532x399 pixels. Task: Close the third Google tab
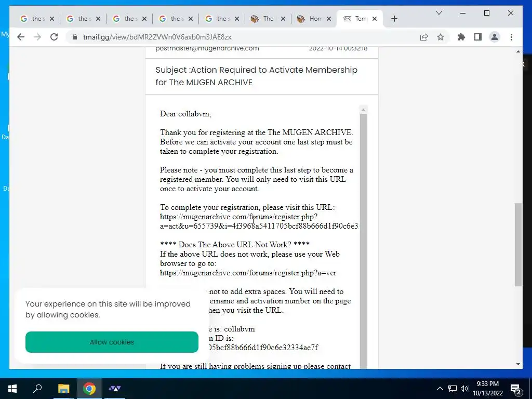click(x=144, y=19)
